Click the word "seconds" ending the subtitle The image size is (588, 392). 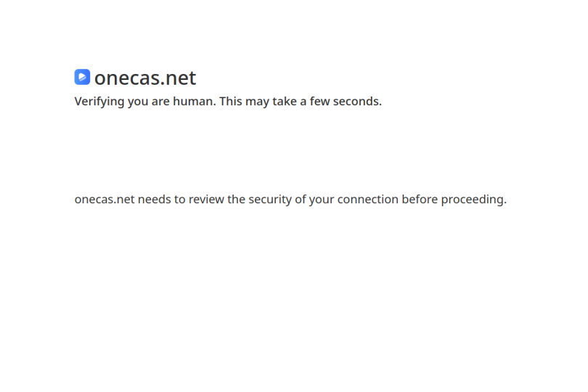(x=356, y=102)
